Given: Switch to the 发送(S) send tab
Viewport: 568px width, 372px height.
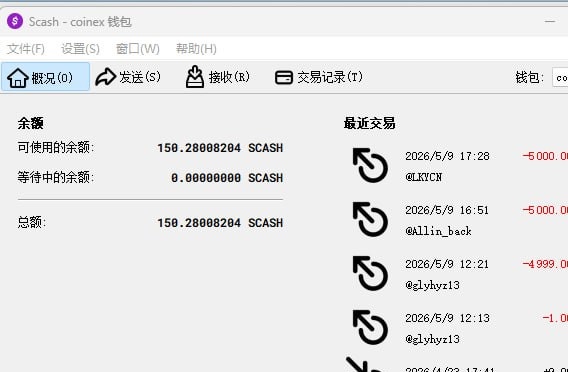Looking at the screenshot, I should point(128,77).
